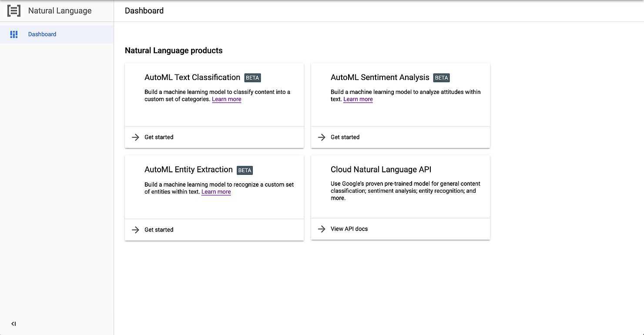The height and width of the screenshot is (335, 644).
Task: Click arrow icon under AutoML Entity Extraction
Action: tap(136, 230)
